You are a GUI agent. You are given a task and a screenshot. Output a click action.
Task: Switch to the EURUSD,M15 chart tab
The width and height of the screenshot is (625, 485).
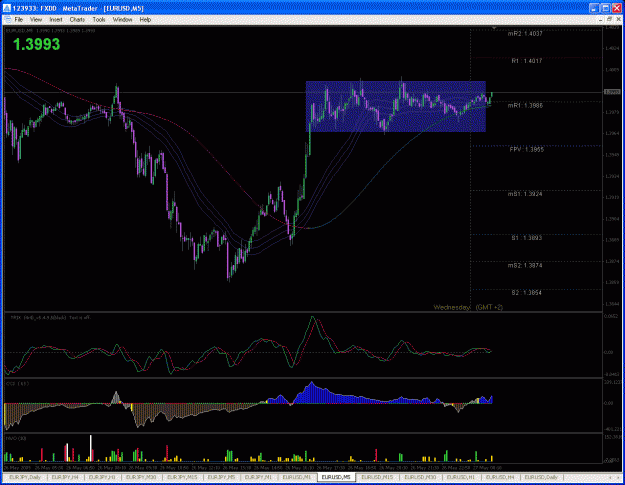click(x=377, y=477)
